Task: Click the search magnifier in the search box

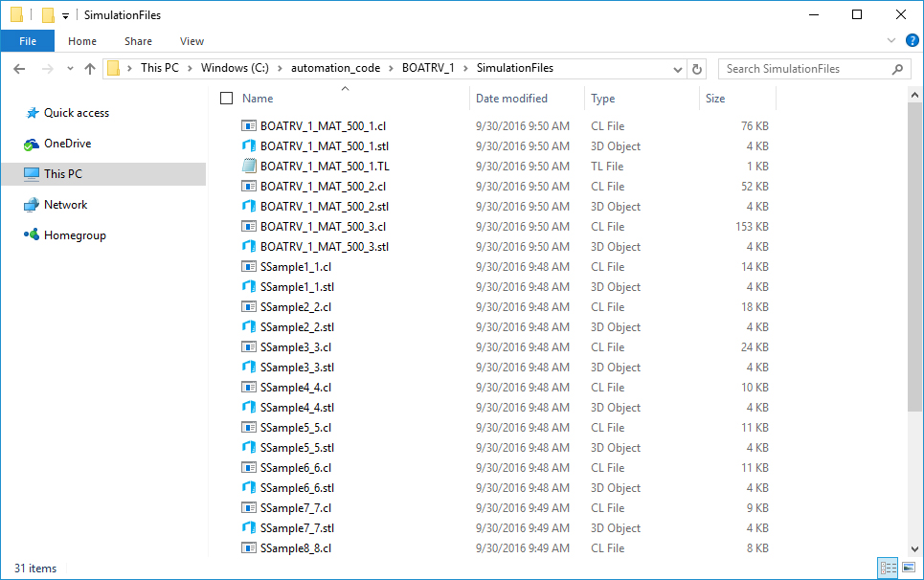Action: [x=895, y=68]
